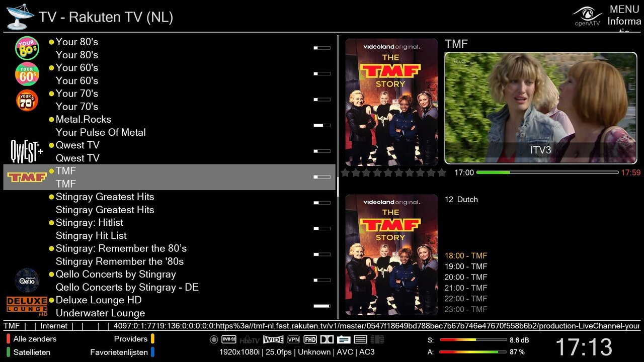The image size is (644, 362).
Task: Click the openATV eye logo
Action: click(x=587, y=15)
